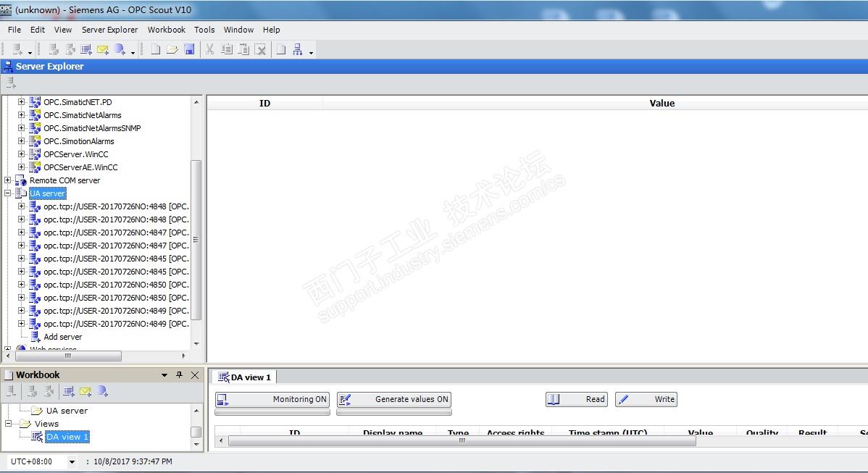
Task: Click the DA view 1 icon in Workbook tree
Action: [x=37, y=437]
